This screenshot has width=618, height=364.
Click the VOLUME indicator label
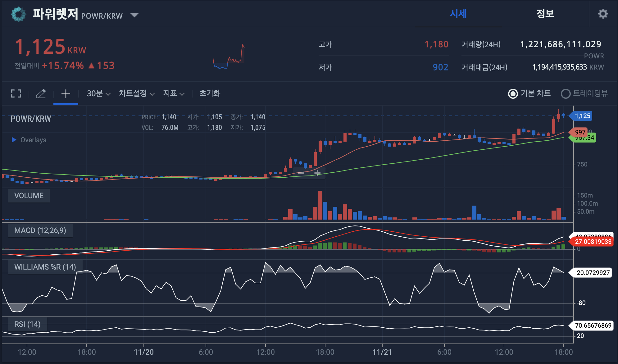point(29,196)
